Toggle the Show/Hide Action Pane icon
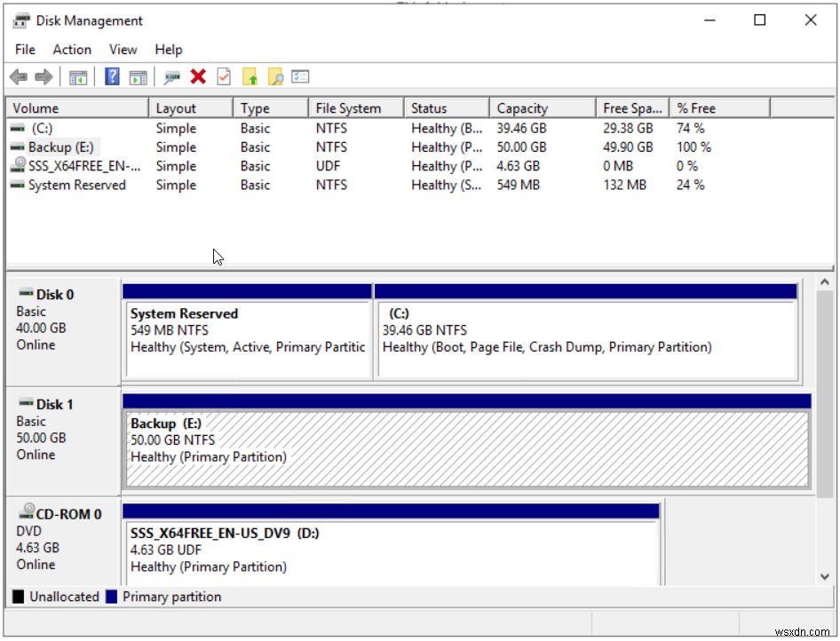 point(139,76)
